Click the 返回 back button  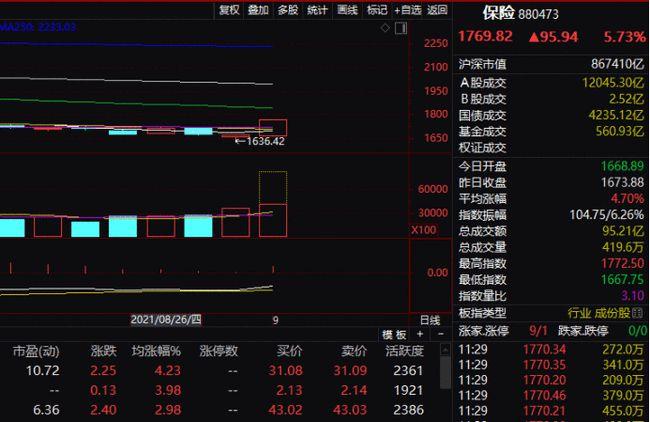pyautogui.click(x=437, y=10)
